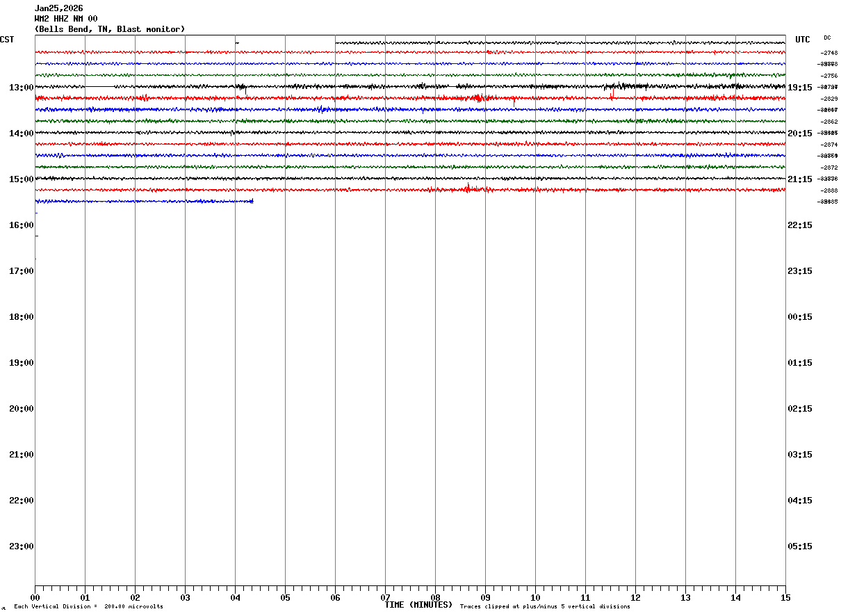Select the 16:00 CST hour label
Image resolution: width=841 pixels, height=616 pixels.
(x=22, y=225)
